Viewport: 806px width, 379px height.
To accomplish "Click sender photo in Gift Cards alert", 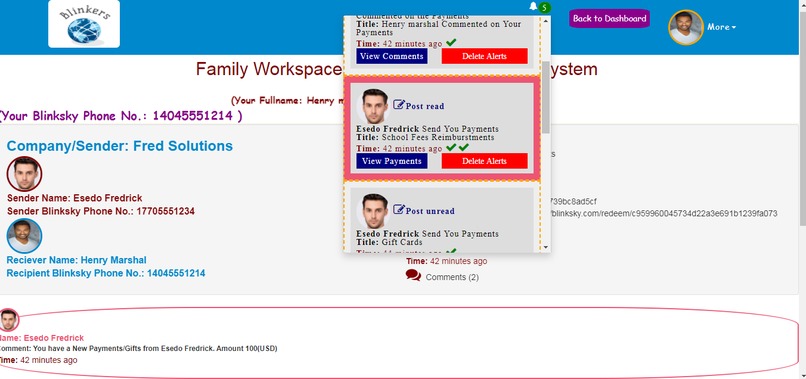I will point(373,211).
